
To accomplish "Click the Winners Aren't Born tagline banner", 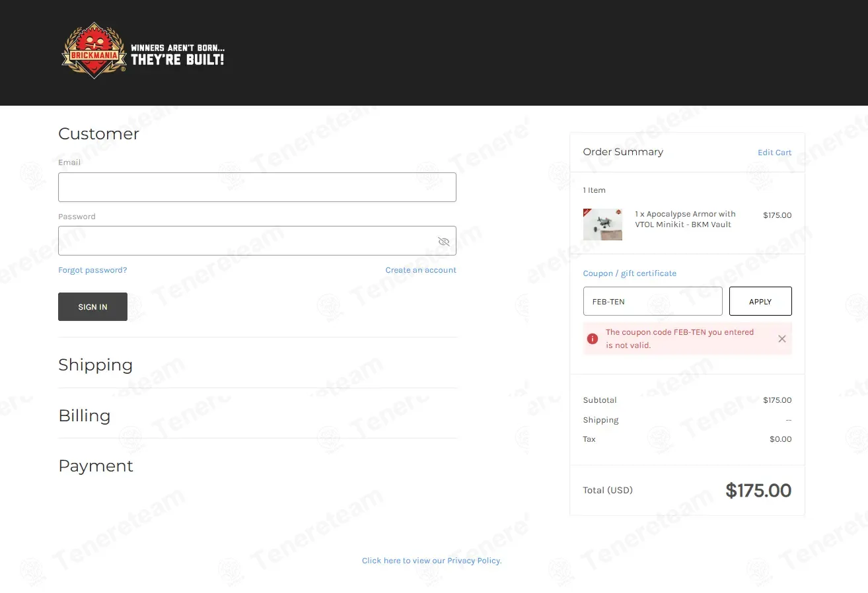I will 178,55.
